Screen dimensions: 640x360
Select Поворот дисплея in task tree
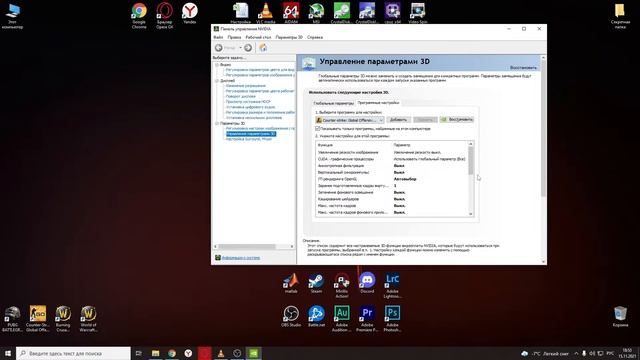click(x=241, y=96)
